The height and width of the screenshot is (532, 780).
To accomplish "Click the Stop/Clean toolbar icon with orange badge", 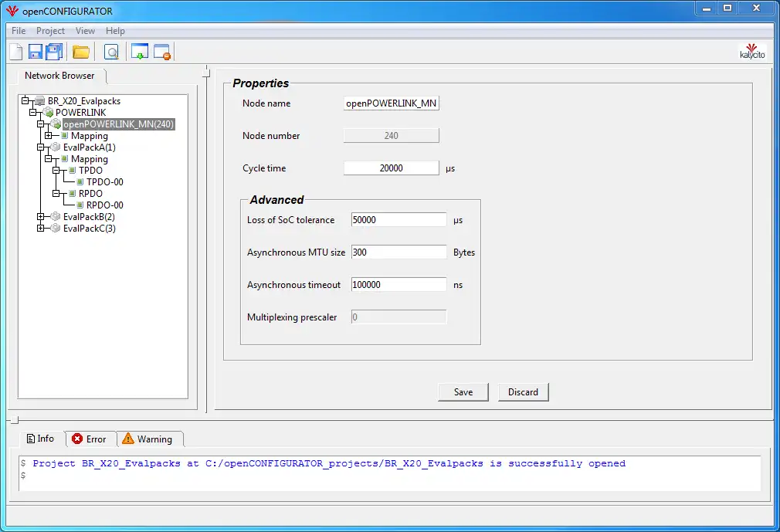I will (x=162, y=52).
